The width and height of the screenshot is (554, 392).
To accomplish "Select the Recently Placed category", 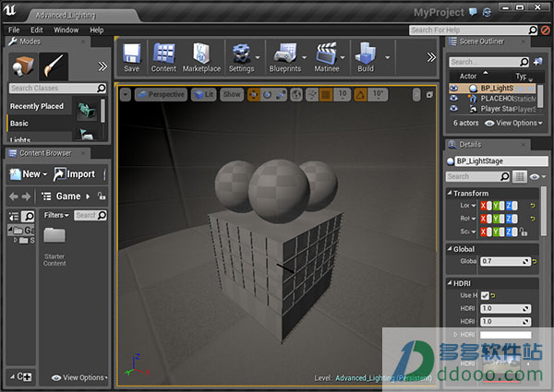I will coord(39,106).
